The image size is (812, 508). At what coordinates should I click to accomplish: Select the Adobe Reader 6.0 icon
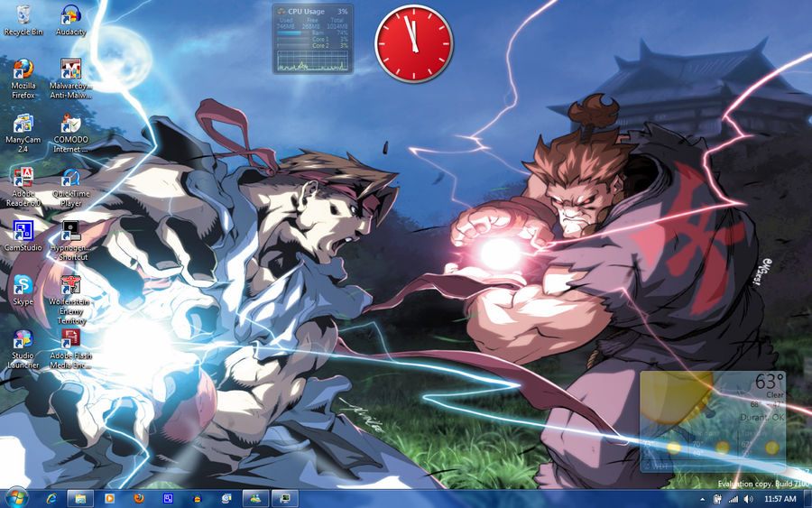tap(23, 187)
